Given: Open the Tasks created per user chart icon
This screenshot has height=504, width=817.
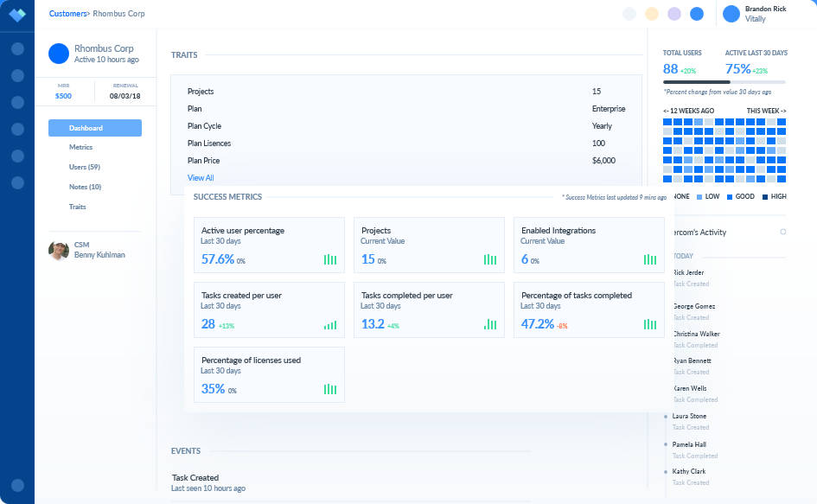Looking at the screenshot, I should [329, 325].
